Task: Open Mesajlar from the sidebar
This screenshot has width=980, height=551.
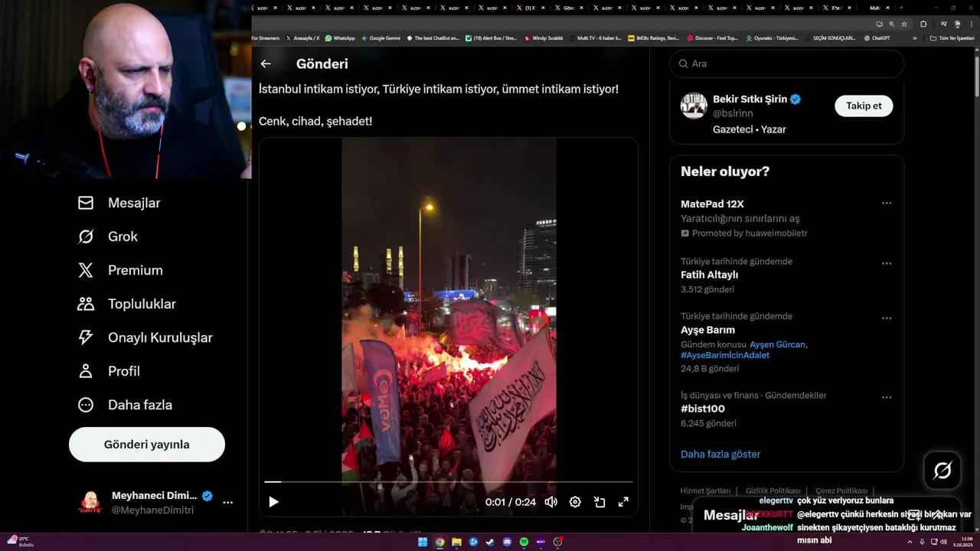Action: 119,203
